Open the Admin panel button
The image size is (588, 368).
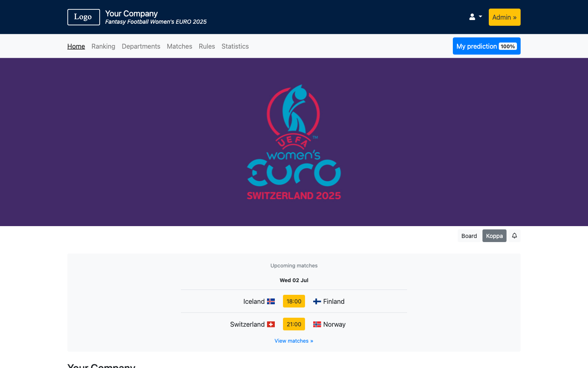(x=504, y=17)
